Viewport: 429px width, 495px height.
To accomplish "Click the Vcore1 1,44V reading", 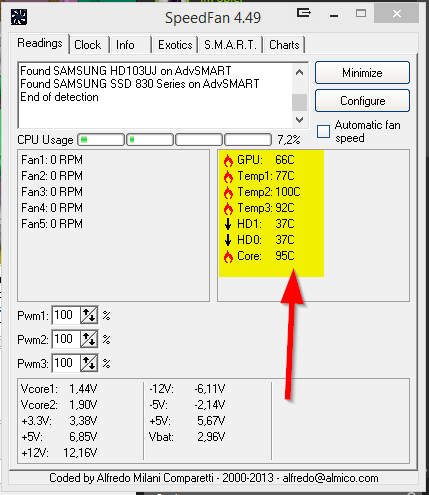I will point(59,389).
